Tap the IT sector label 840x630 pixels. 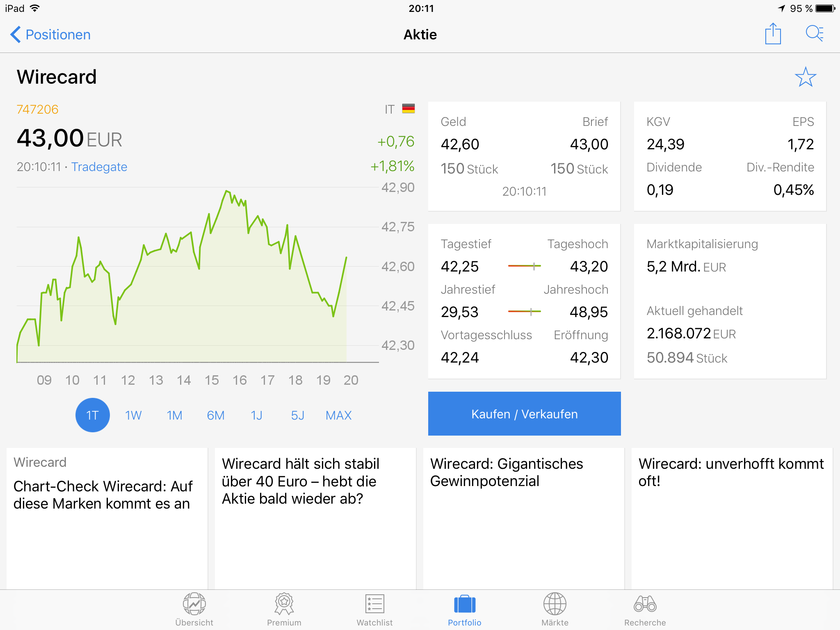pos(389,110)
